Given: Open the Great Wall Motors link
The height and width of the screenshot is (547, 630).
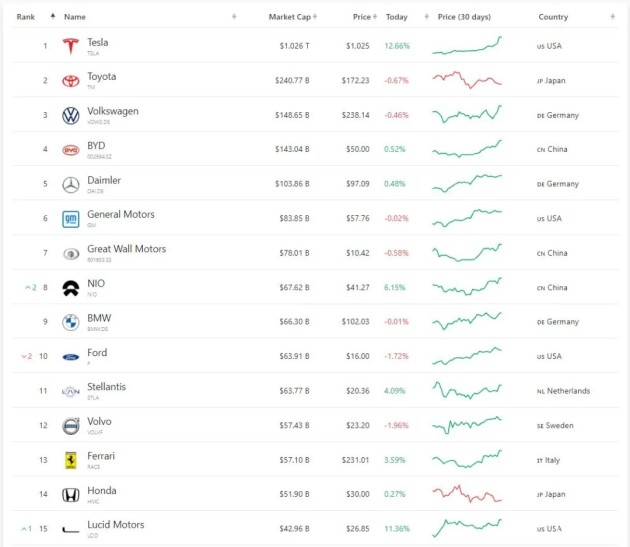Looking at the screenshot, I should pos(126,249).
